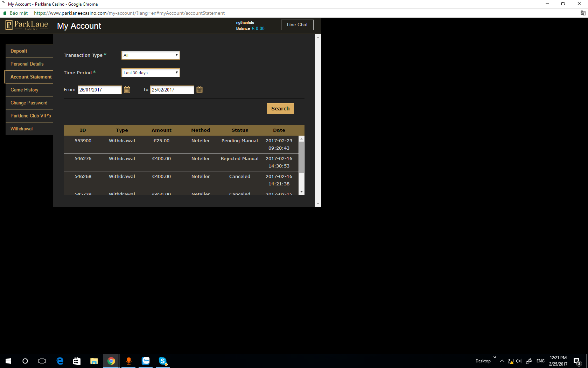Screen dimensions: 588x368
Task: Start a Live Chat session
Action: 297,25
